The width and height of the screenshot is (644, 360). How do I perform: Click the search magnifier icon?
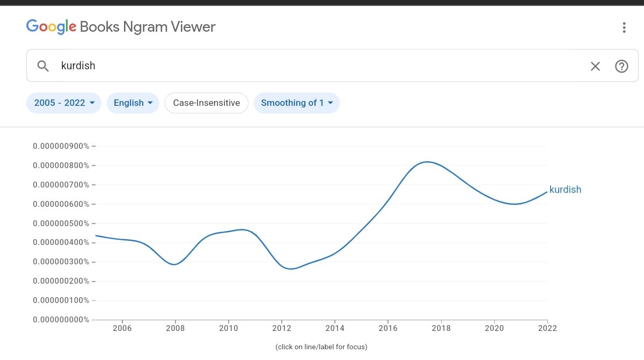coord(43,66)
